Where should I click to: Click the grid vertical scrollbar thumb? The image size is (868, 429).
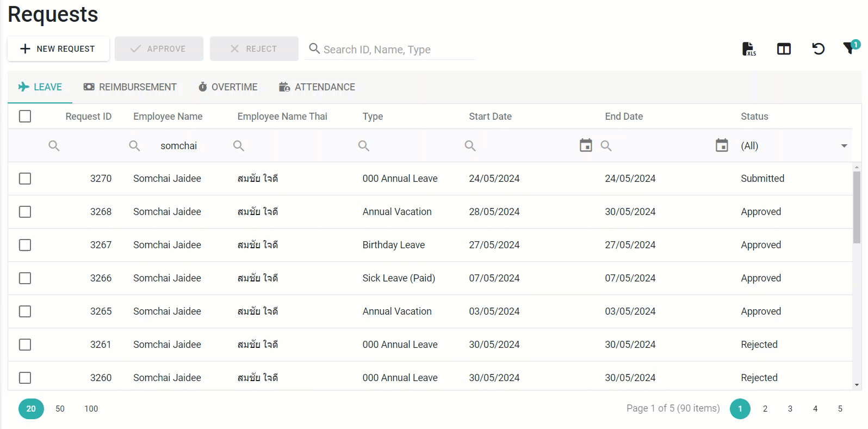coord(857,207)
